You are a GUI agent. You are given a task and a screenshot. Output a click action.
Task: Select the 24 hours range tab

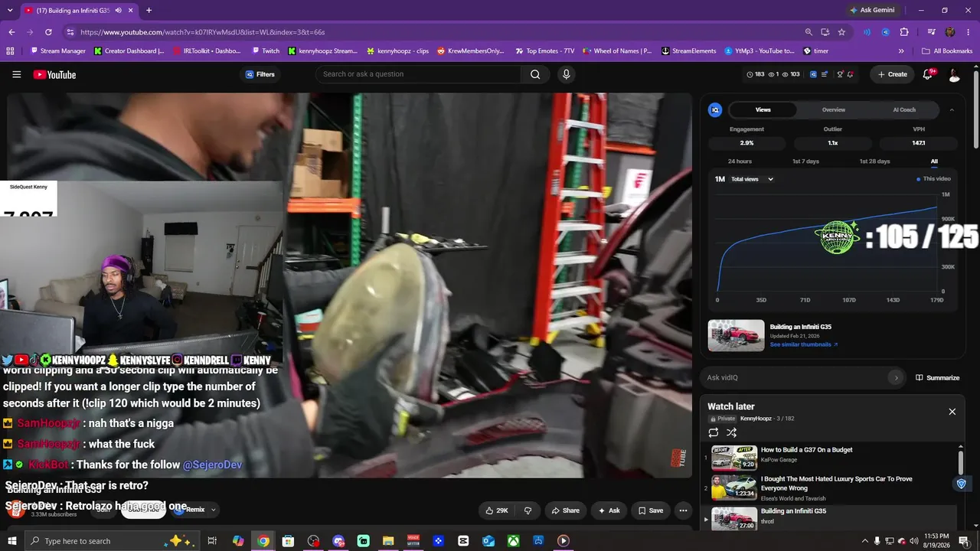point(740,161)
